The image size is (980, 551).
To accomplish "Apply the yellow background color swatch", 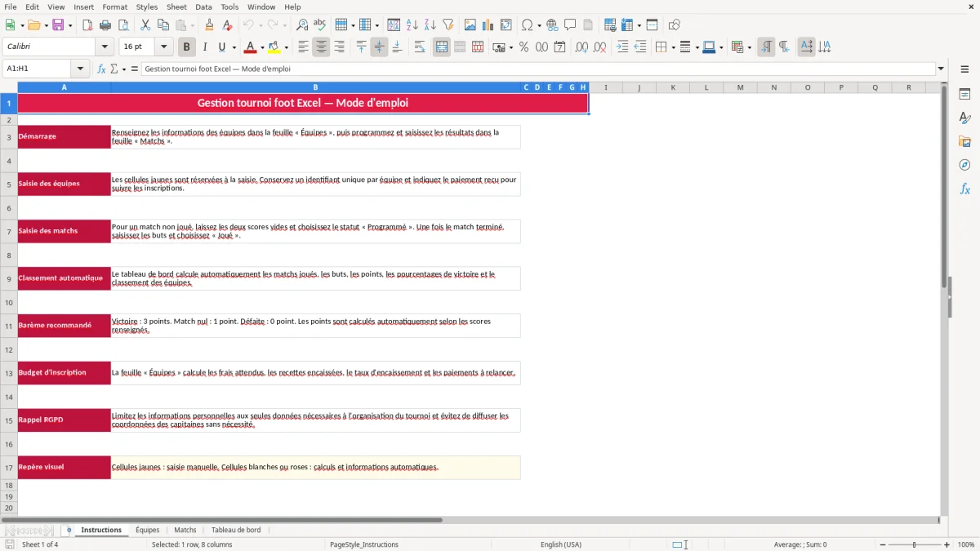I will point(274,47).
